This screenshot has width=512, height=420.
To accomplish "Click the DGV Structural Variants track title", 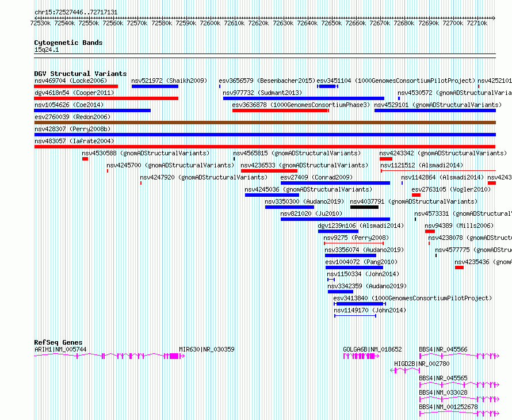I will point(81,74).
